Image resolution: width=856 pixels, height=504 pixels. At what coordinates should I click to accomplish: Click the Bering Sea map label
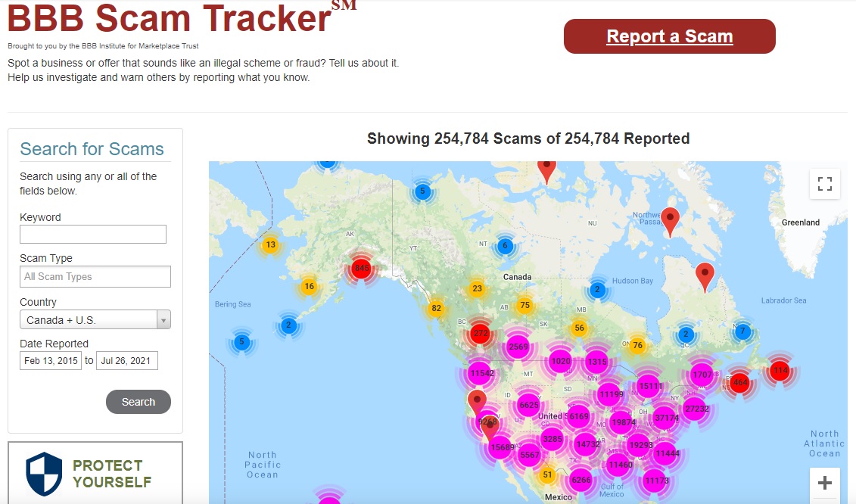coord(232,304)
